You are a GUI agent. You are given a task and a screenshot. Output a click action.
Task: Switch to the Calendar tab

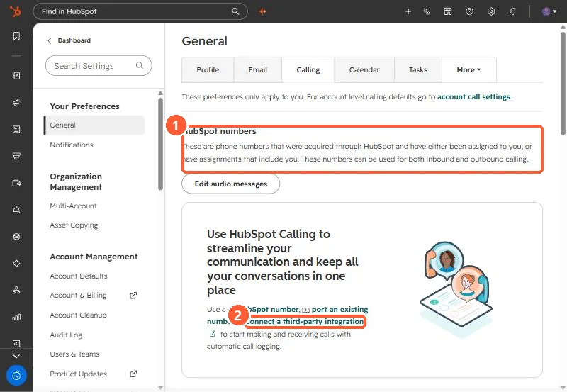[x=364, y=69]
